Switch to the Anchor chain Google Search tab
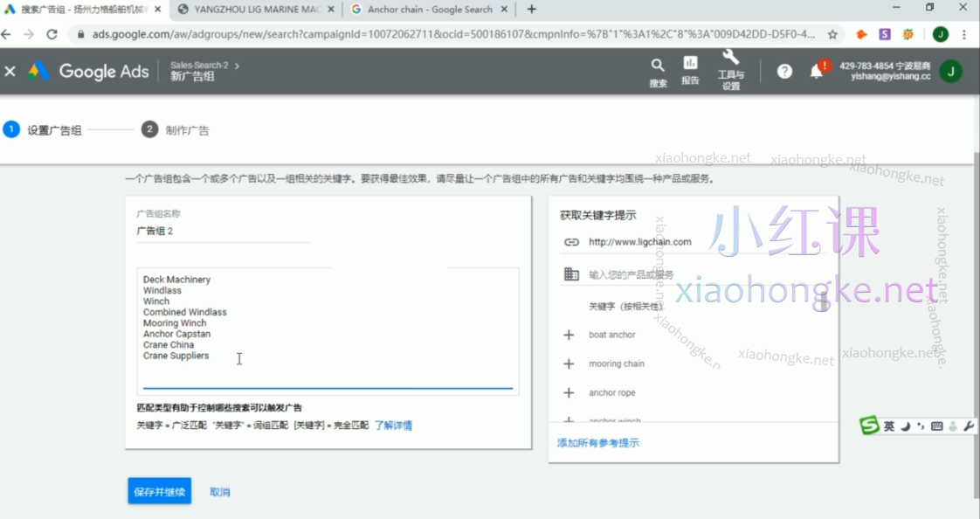The image size is (980, 519). tap(428, 10)
